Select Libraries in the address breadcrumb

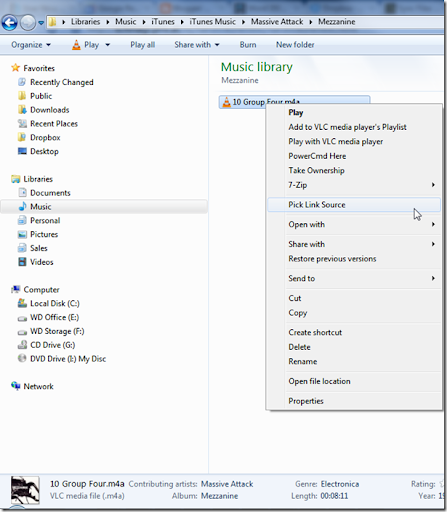pyautogui.click(x=85, y=22)
